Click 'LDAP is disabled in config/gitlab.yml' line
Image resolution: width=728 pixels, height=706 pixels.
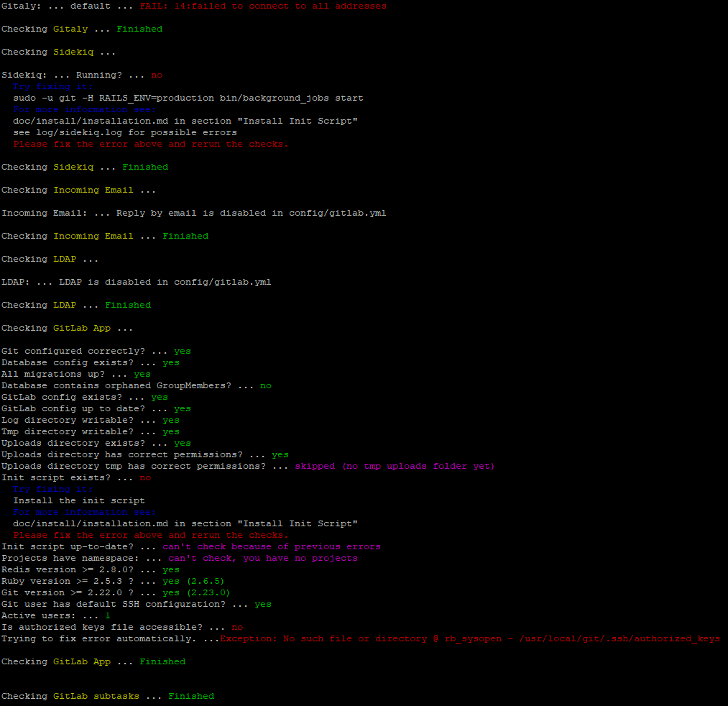(136, 283)
